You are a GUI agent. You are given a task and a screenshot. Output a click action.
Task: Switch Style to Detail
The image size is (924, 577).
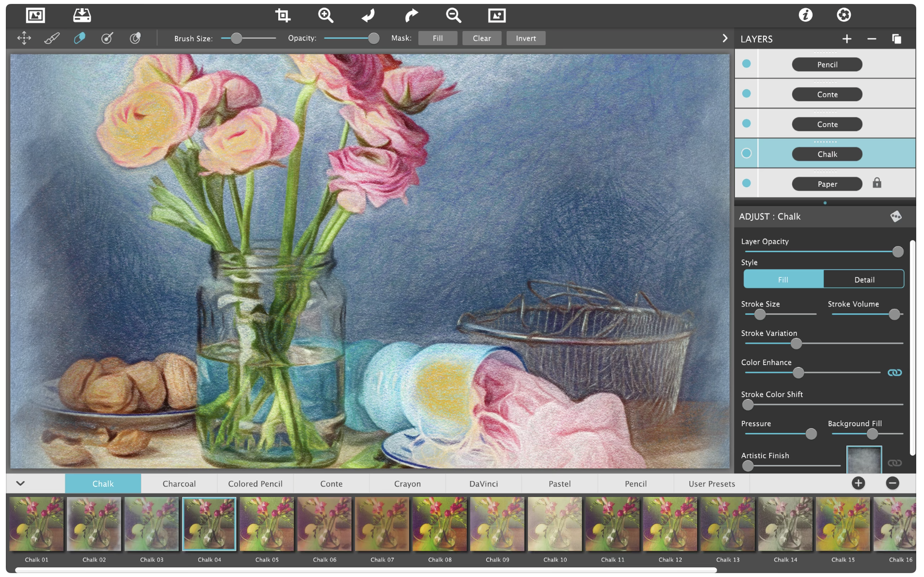pyautogui.click(x=864, y=280)
